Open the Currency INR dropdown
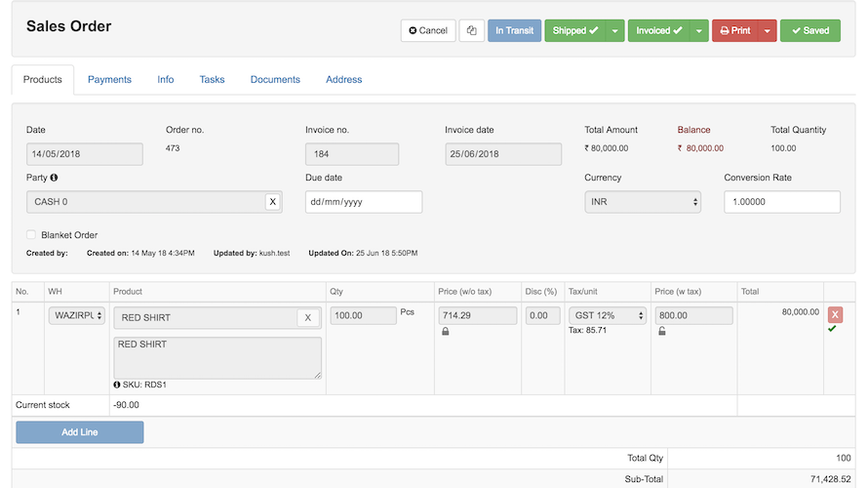868x488 pixels. (643, 202)
